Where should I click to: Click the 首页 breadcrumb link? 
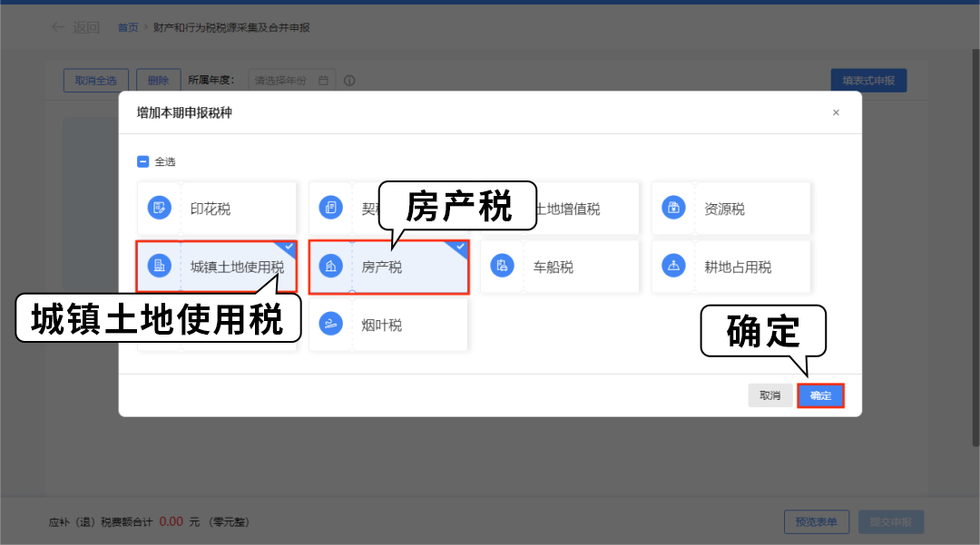coord(128,28)
